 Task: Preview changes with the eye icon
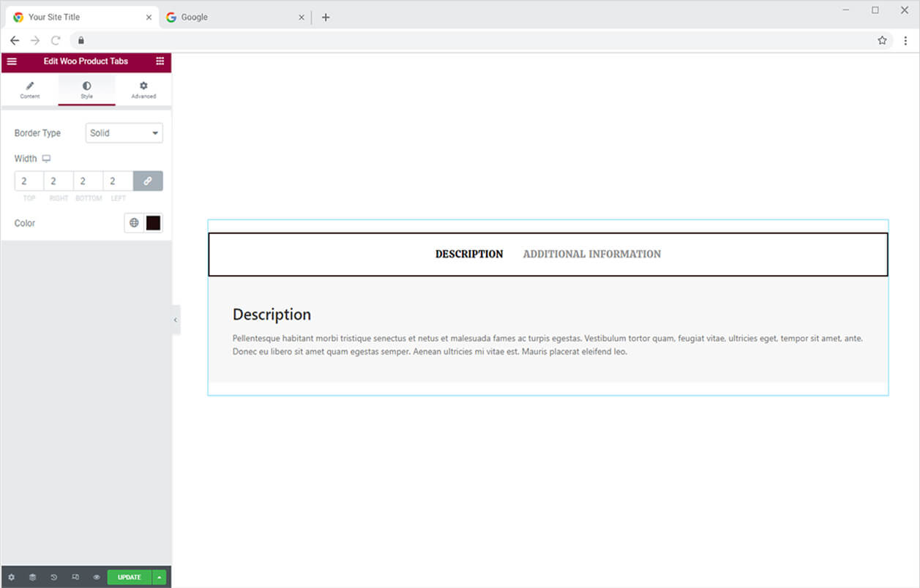tap(96, 577)
